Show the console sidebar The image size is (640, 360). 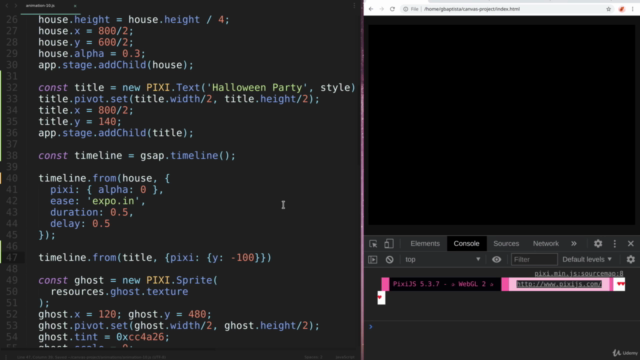[373, 260]
